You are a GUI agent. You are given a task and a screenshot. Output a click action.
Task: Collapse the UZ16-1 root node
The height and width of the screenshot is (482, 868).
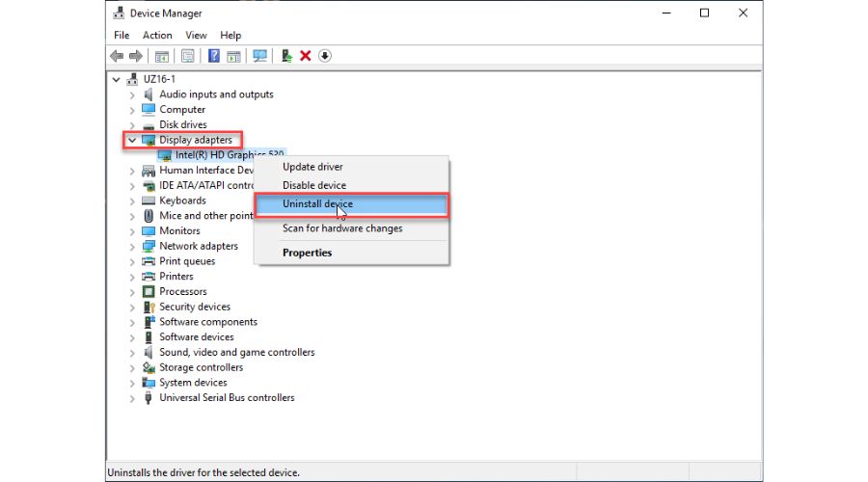click(x=116, y=80)
